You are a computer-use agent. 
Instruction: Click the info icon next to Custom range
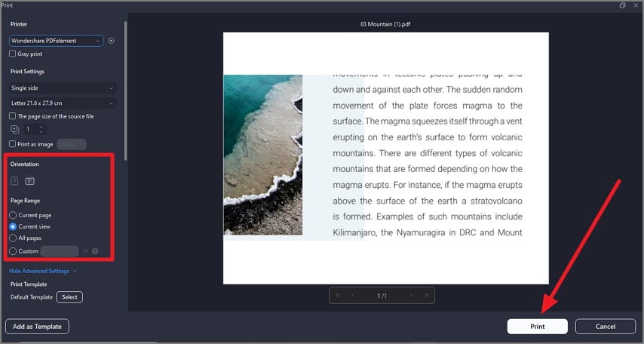[x=95, y=251]
